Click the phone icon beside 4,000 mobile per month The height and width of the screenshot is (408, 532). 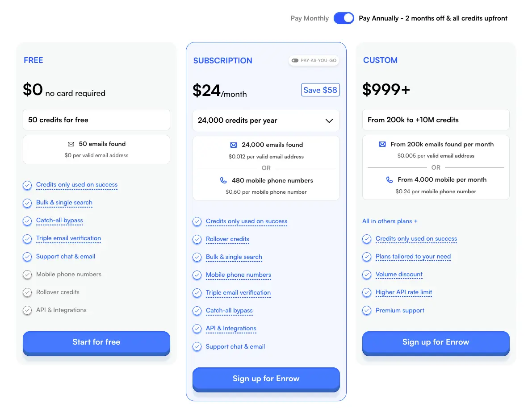[390, 180]
